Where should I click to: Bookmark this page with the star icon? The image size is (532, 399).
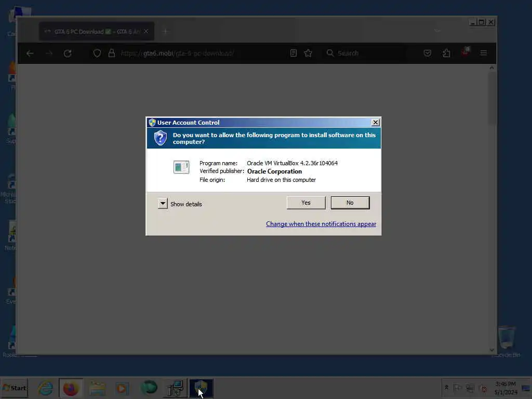[308, 53]
